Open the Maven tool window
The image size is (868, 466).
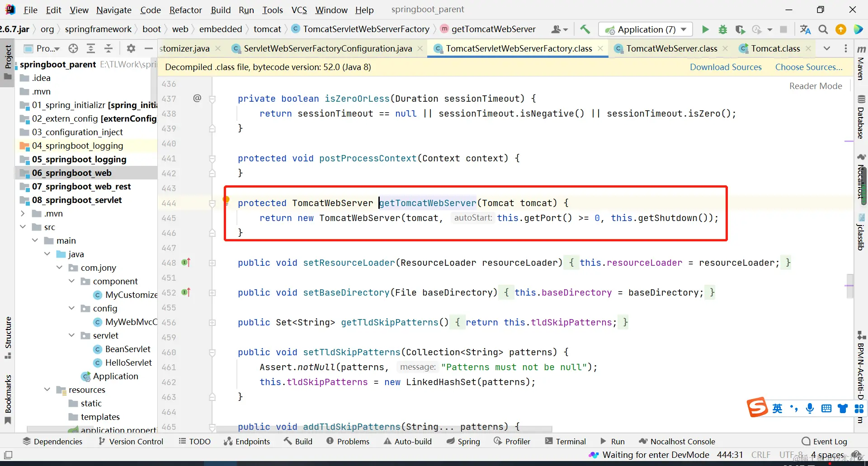coord(861,62)
